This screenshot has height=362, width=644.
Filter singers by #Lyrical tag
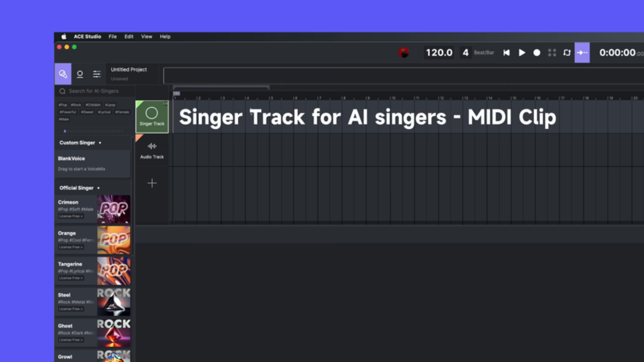[105, 112]
